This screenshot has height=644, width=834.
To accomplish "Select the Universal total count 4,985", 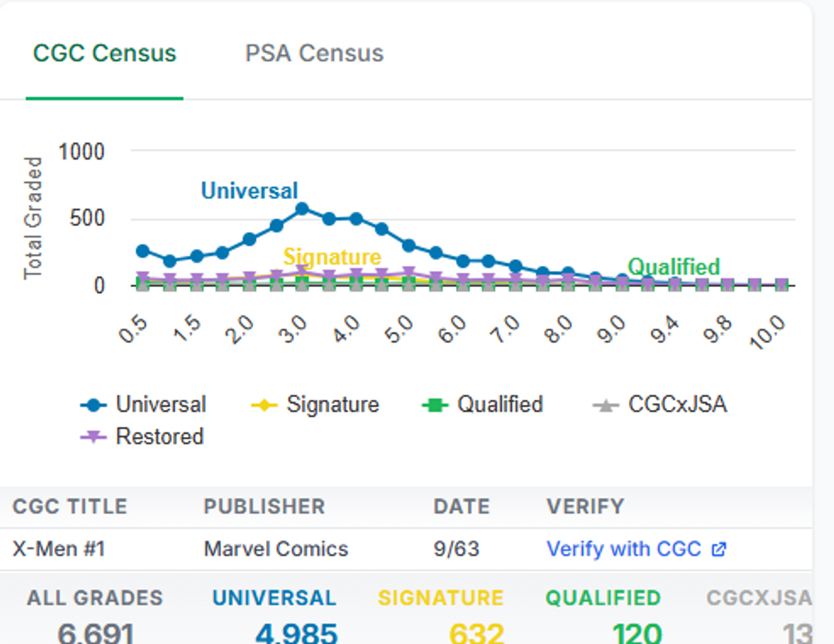I will pos(296,633).
